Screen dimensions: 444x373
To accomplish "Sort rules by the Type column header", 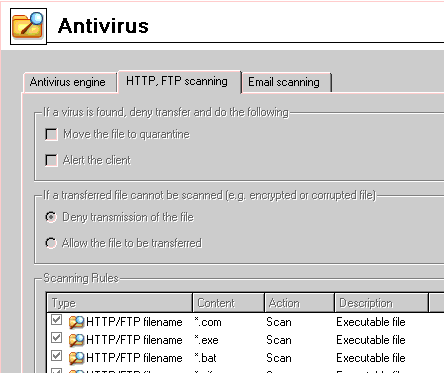I will coord(120,303).
